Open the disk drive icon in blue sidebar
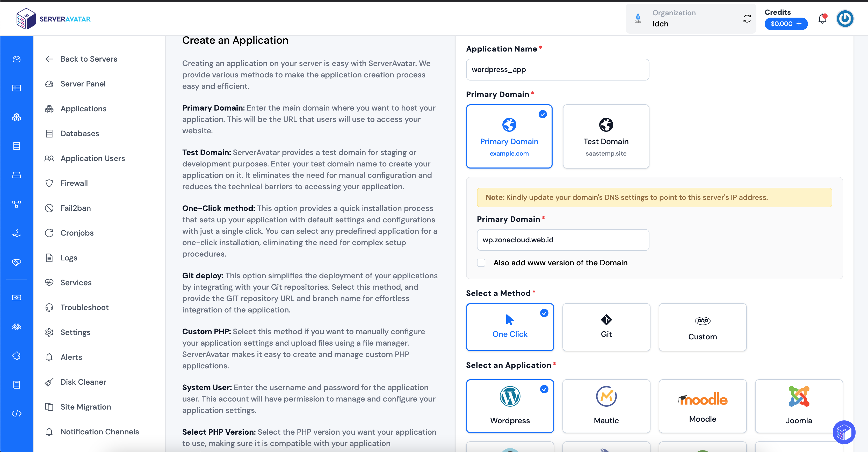Viewport: 868px width, 452px height. [x=17, y=175]
